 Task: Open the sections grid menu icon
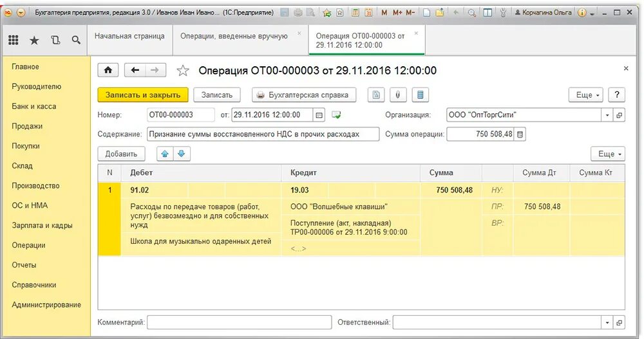coord(13,40)
